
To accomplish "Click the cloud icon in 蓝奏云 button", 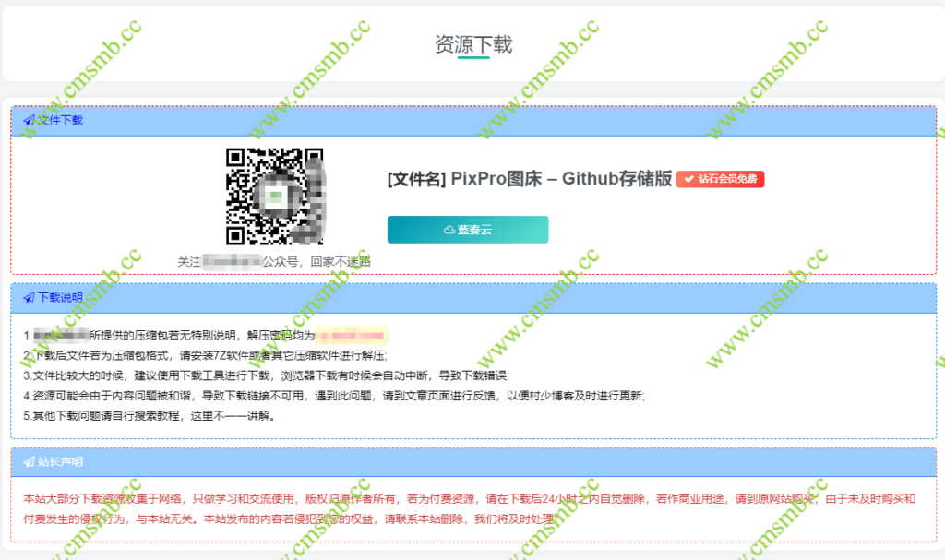I will 449,230.
